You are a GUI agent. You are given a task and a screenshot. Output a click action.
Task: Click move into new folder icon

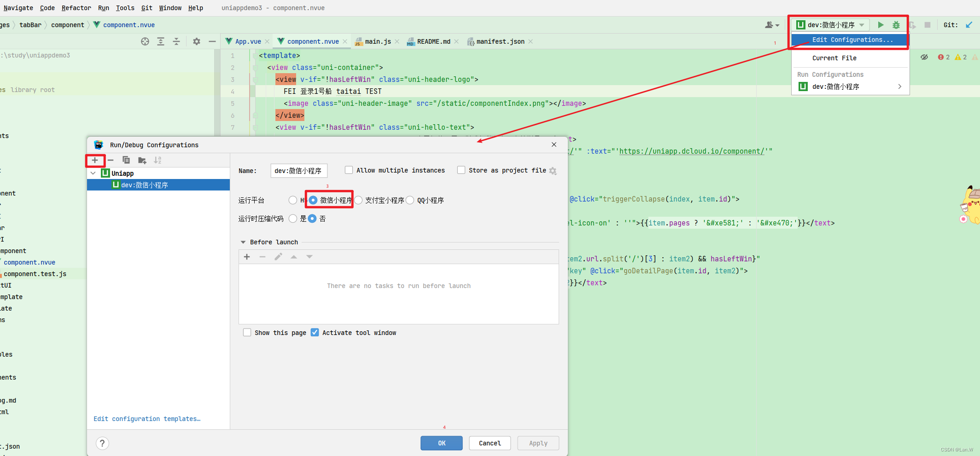pos(142,160)
